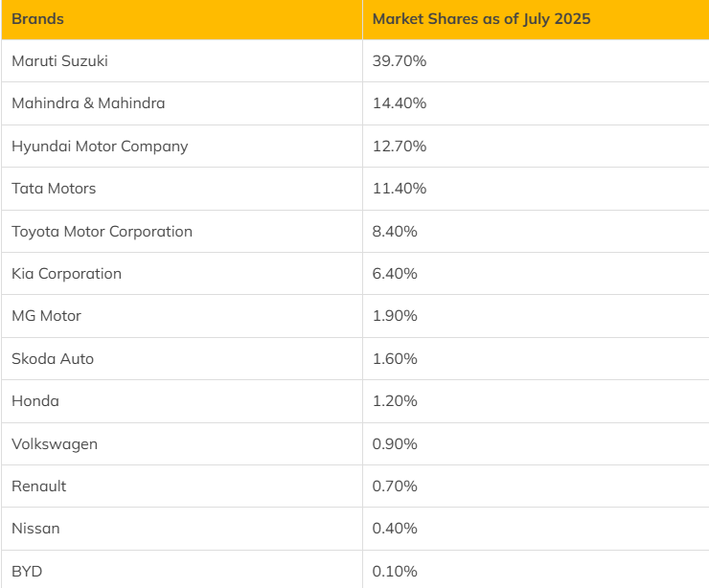Select the Maruti Suzuki brand cell
Image resolution: width=709 pixels, height=588 pixels.
coord(59,61)
